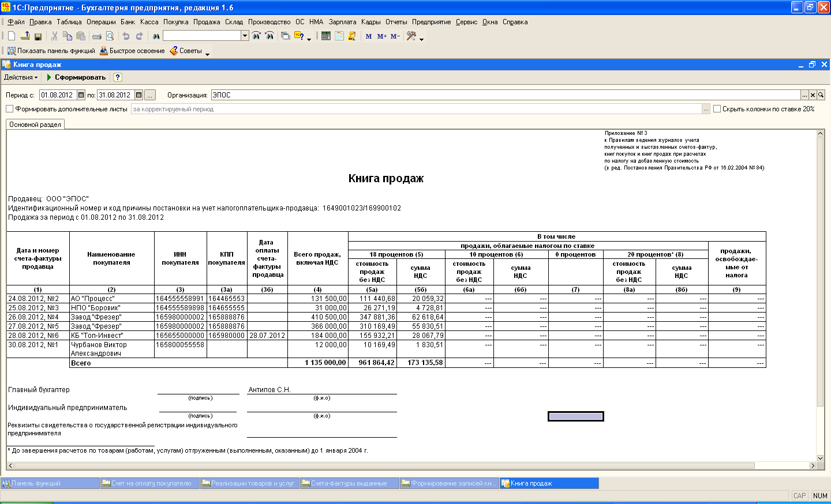Open the Справка menu
This screenshot has width=831, height=504.
click(515, 22)
